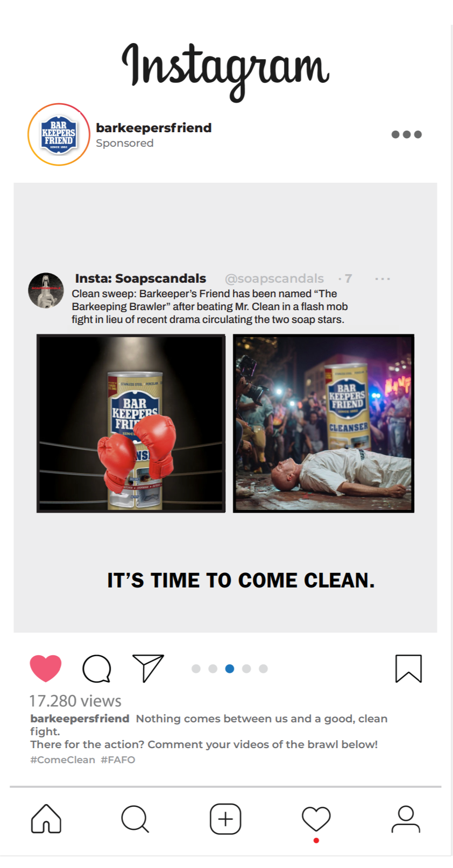The height and width of the screenshot is (868, 453).
Task: Go to Home feed icon
Action: (x=46, y=819)
